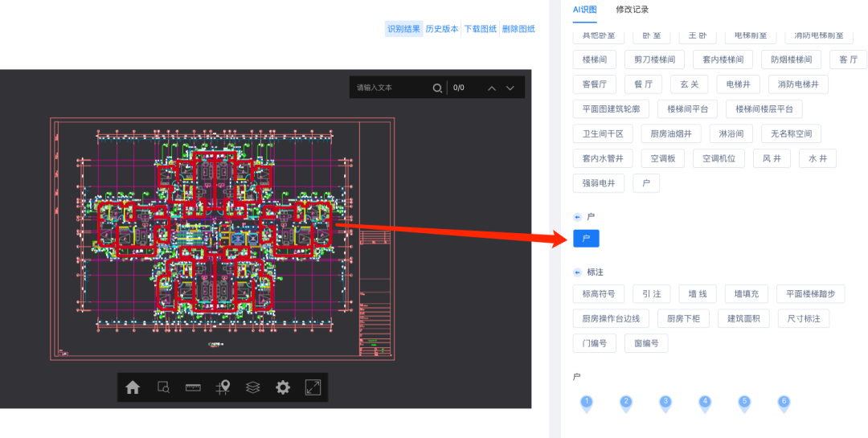Activate the zoom window search tool

163,387
